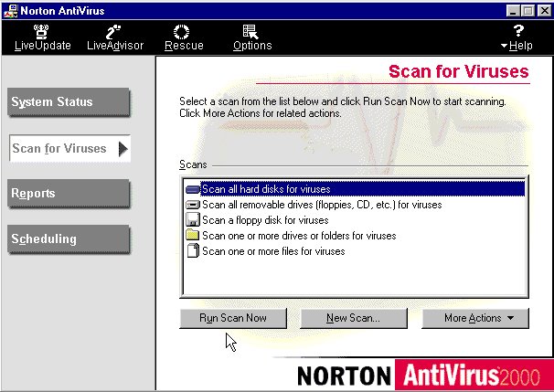
Task: Click the yellow folder scan icon
Action: pos(192,236)
